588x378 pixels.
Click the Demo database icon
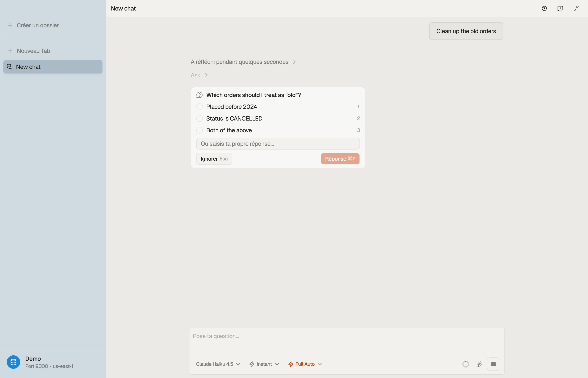[x=13, y=362]
